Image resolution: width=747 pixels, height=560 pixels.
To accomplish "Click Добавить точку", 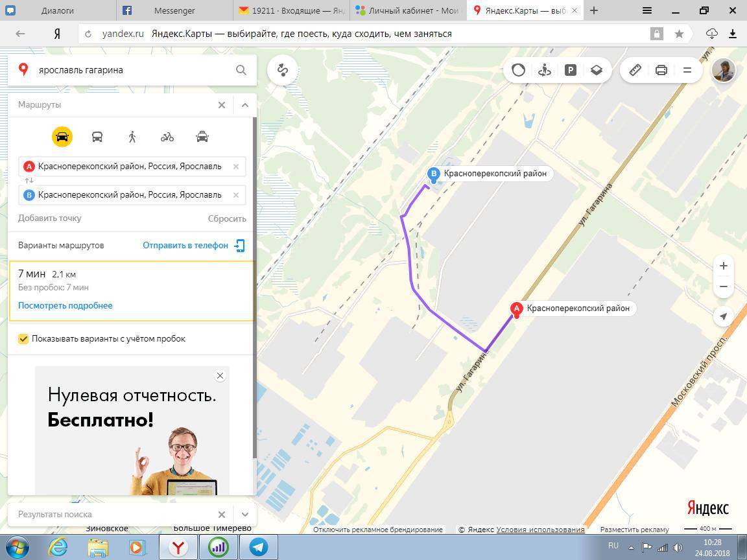I will pyautogui.click(x=49, y=218).
